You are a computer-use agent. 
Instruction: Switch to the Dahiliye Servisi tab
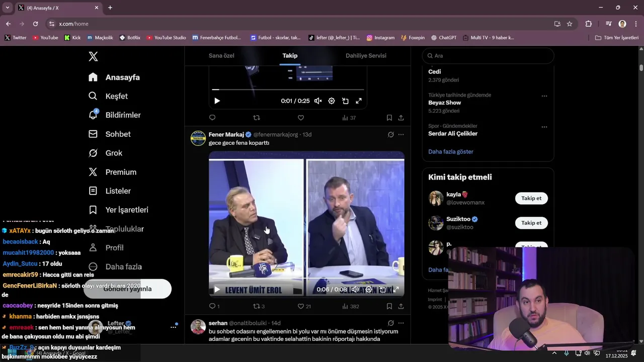(x=366, y=56)
